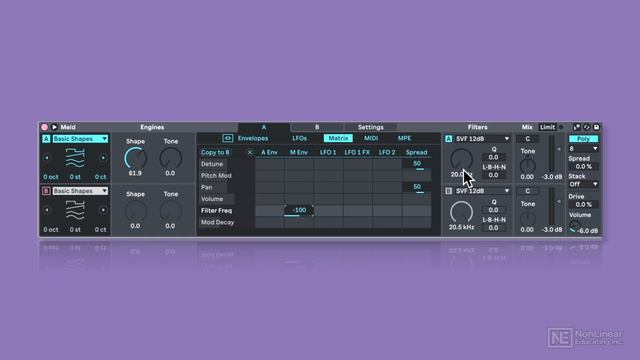Screen dimensions: 640x360
Task: Show the Envelopes section
Action: pyautogui.click(x=253, y=138)
